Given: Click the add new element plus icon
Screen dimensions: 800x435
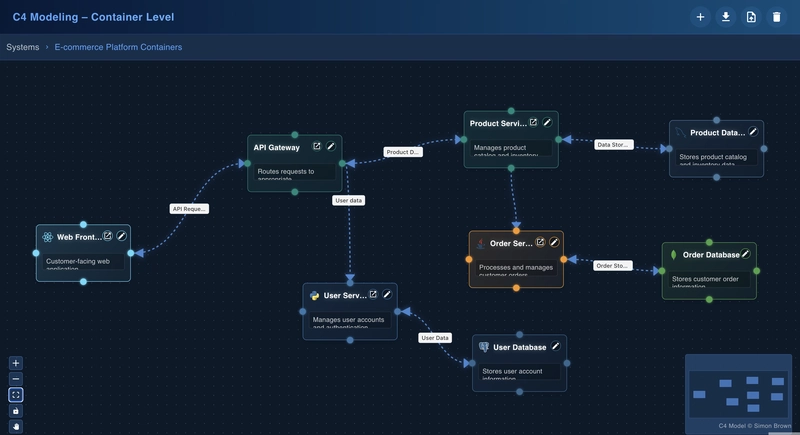Looking at the screenshot, I should pos(700,17).
